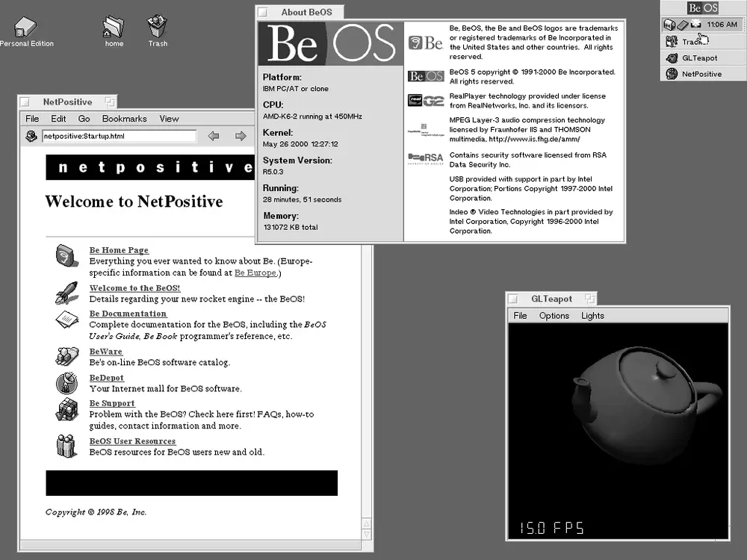Go back with NetPositive left arrow
The width and height of the screenshot is (747, 560).
214,136
